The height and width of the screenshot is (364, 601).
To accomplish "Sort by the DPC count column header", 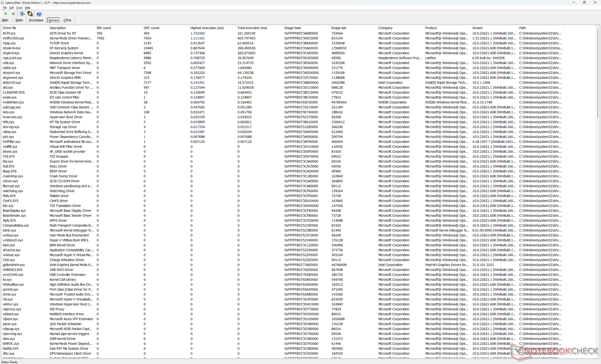I will coord(152,28).
